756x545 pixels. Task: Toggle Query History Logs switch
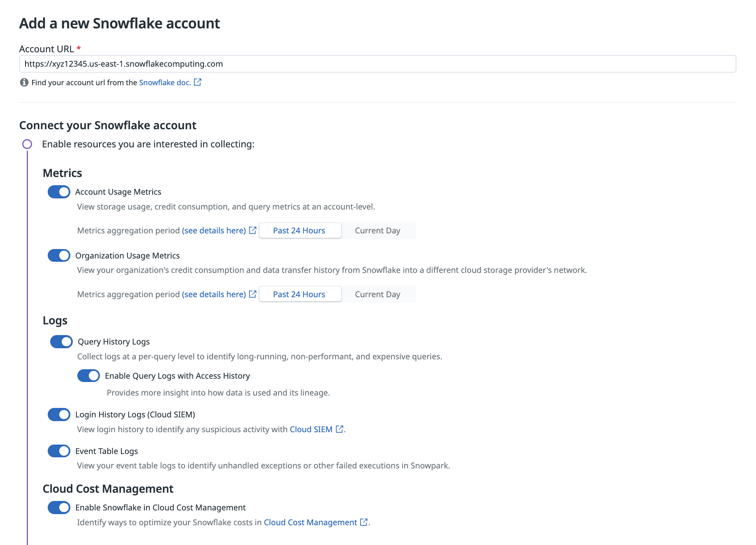[x=61, y=342]
